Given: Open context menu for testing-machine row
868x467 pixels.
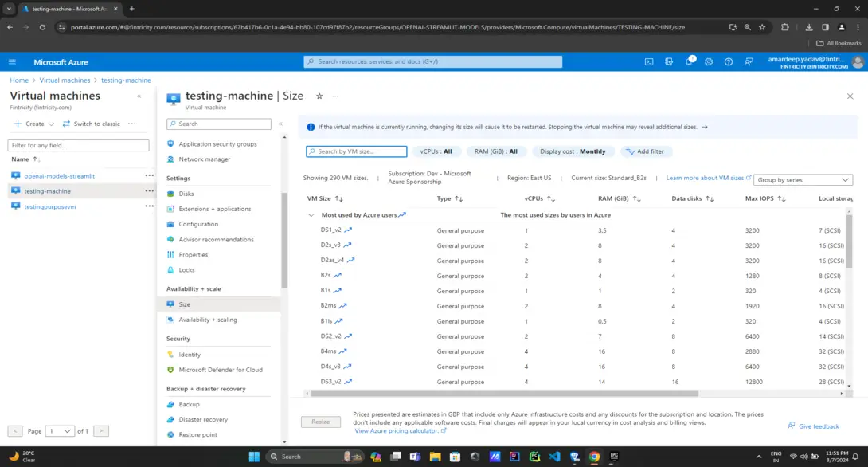Looking at the screenshot, I should coord(150,191).
